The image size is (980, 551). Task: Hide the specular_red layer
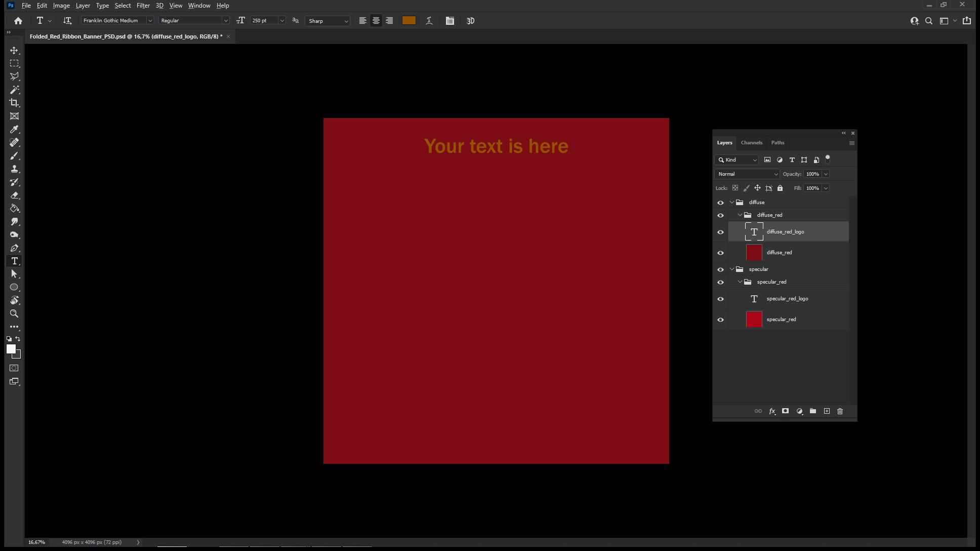pos(720,320)
